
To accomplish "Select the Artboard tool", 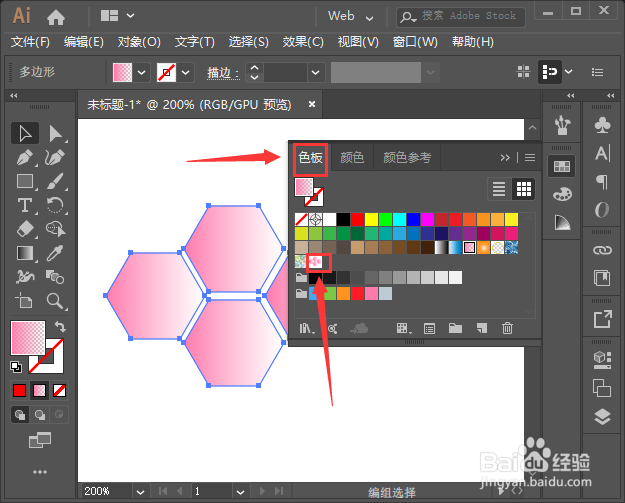I will [x=24, y=301].
